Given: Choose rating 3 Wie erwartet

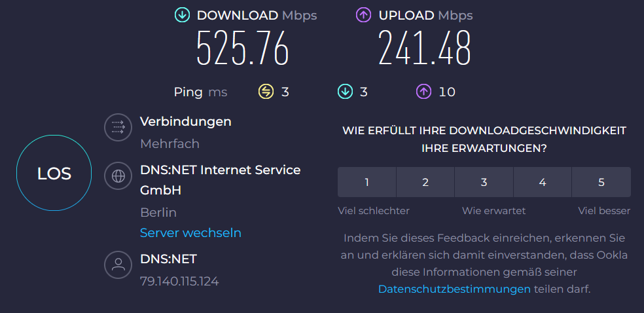Looking at the screenshot, I should pos(484,182).
